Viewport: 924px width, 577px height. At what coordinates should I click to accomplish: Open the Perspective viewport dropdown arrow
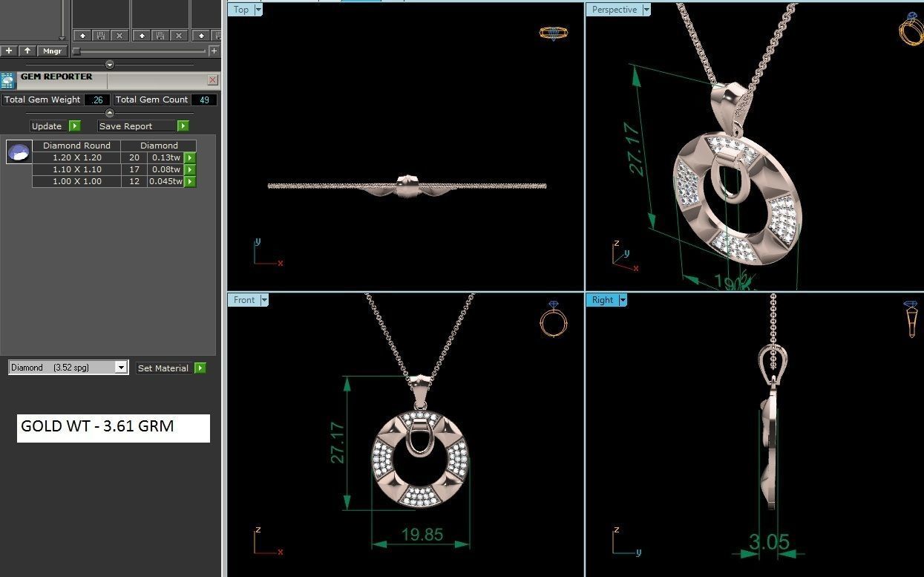646,10
